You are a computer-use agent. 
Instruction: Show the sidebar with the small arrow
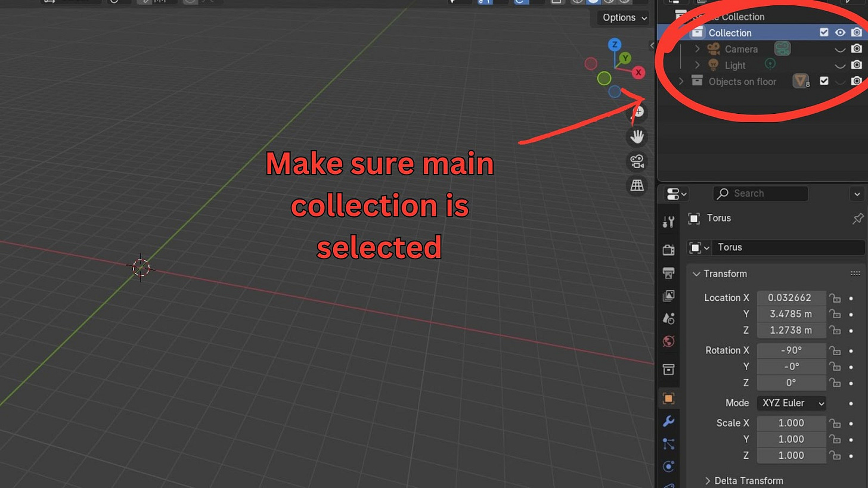[x=652, y=45]
